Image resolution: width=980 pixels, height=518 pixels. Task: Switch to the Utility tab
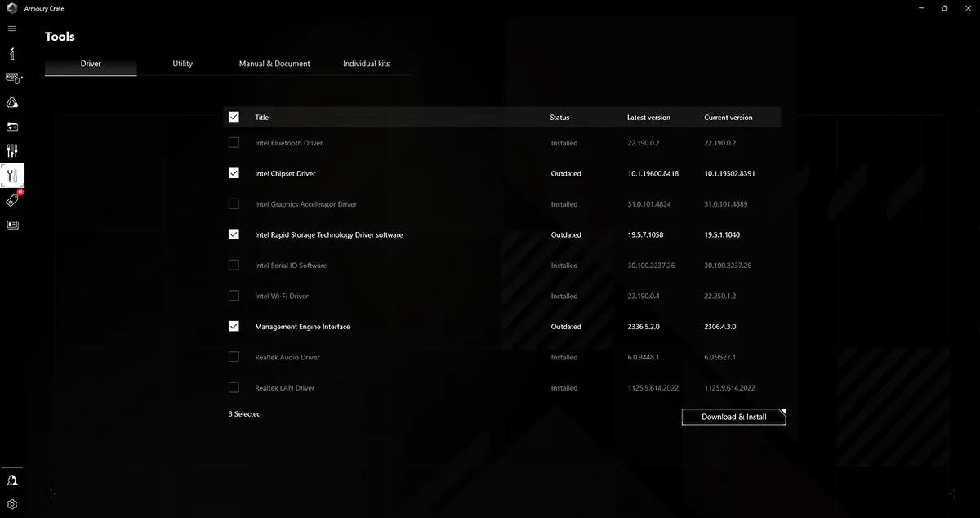coord(183,64)
